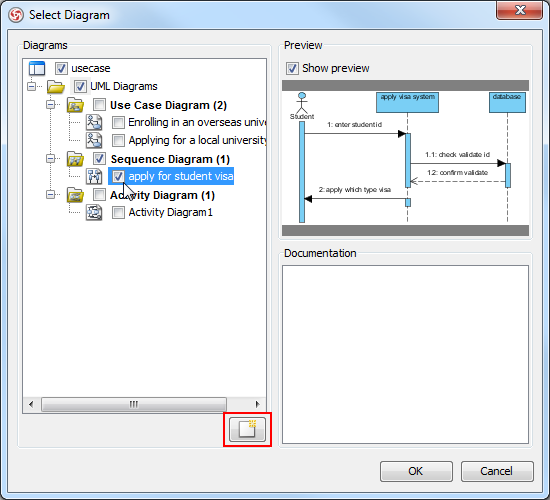Select the 'Activity Diagram1' row
Image resolution: width=550 pixels, height=500 pixels.
pos(170,212)
